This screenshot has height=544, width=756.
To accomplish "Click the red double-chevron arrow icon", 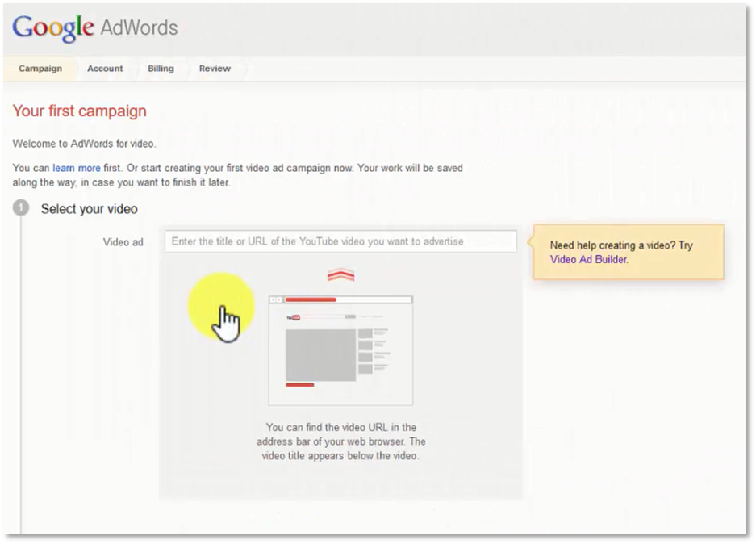I will (x=340, y=274).
